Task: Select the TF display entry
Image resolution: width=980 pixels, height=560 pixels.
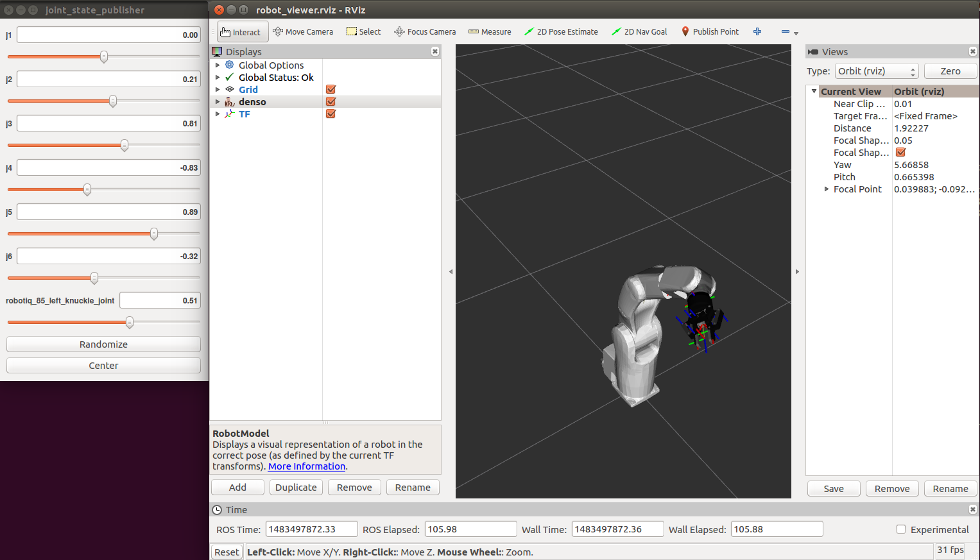Action: [245, 114]
